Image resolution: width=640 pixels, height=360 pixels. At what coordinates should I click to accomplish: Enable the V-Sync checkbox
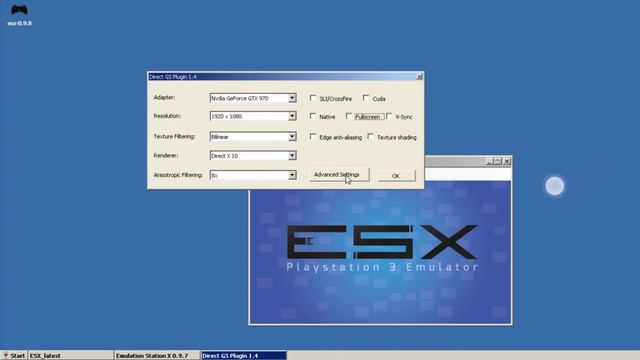(389, 116)
